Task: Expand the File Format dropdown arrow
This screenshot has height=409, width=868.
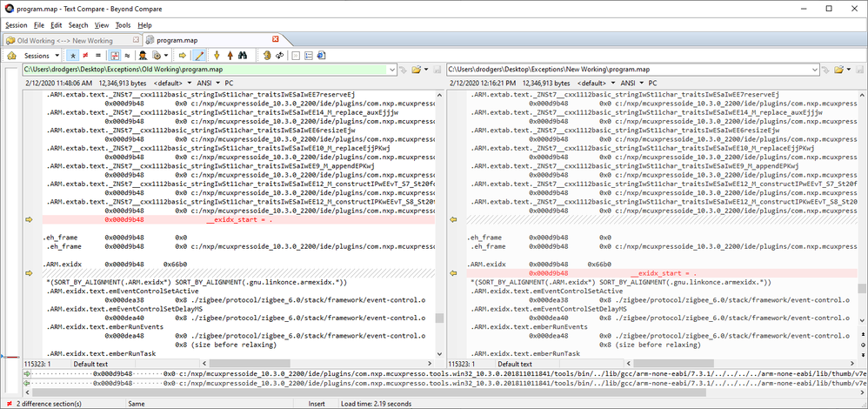Action: (165, 56)
